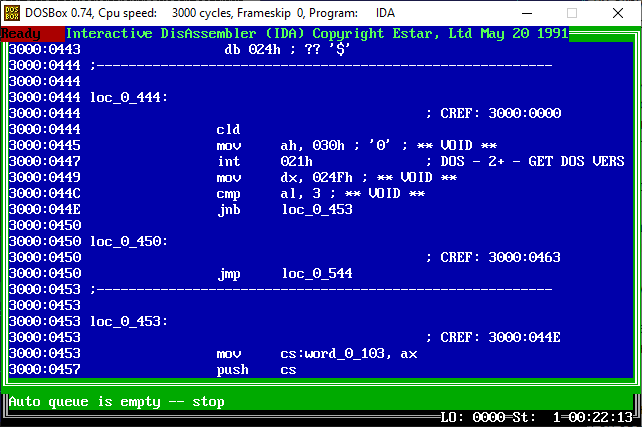The image size is (642, 427).
Task: Click the 'mov dx, 024Fh' instruction
Action: [x=284, y=177]
